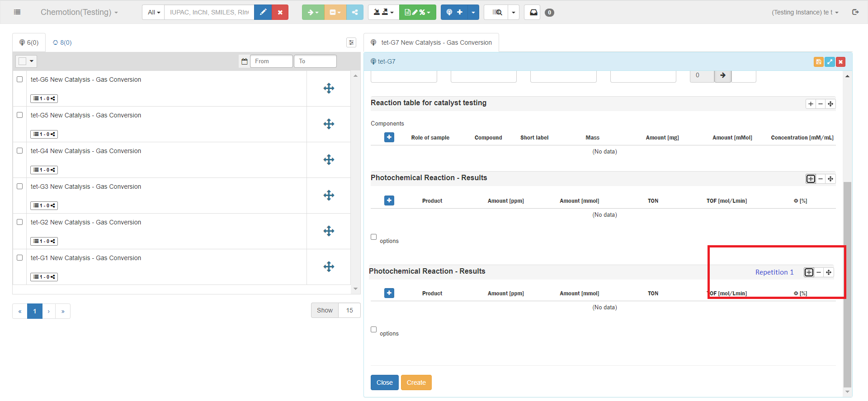Open the hamburger menu at top left
The image size is (868, 401).
click(17, 12)
